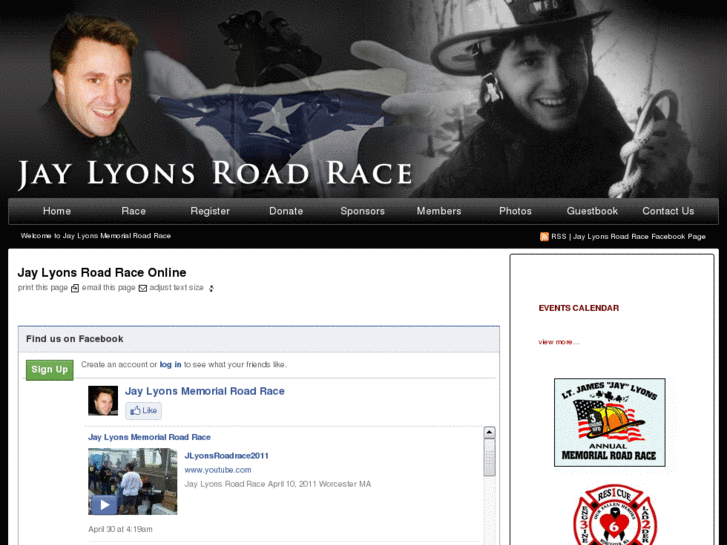Open Jay Lyons Memorial Road Race page title link

204,391
